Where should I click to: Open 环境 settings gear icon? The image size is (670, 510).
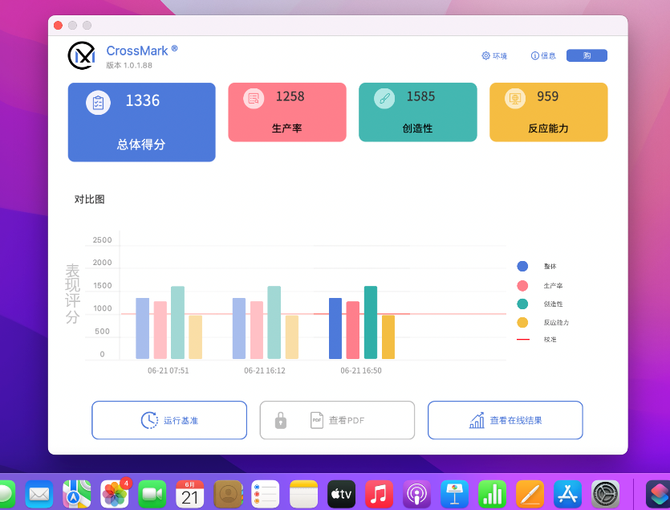click(x=486, y=56)
